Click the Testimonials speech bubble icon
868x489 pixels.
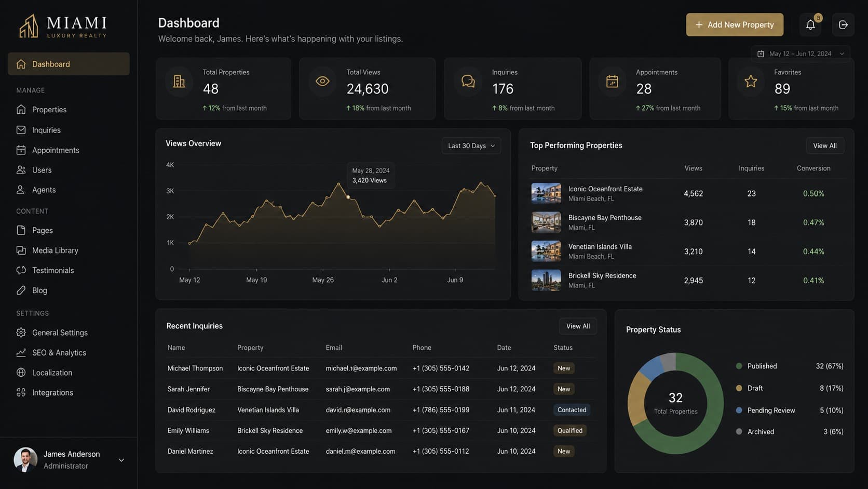click(x=21, y=270)
